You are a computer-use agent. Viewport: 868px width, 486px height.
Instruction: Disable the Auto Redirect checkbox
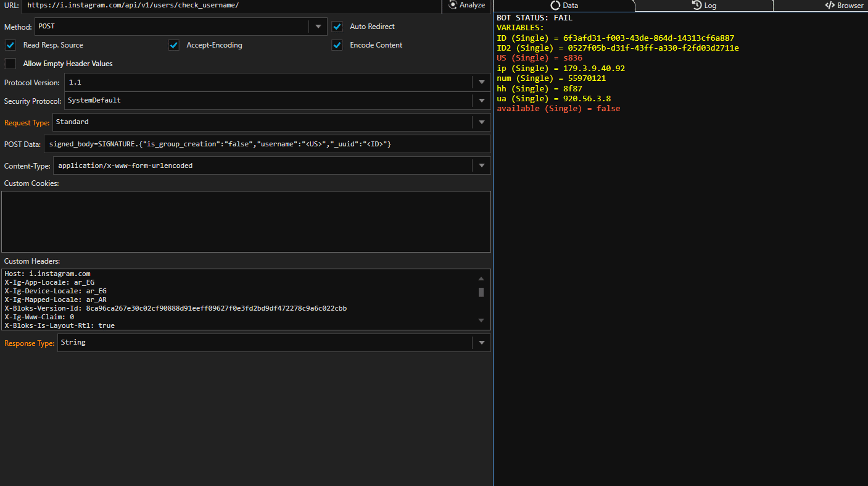(x=337, y=27)
